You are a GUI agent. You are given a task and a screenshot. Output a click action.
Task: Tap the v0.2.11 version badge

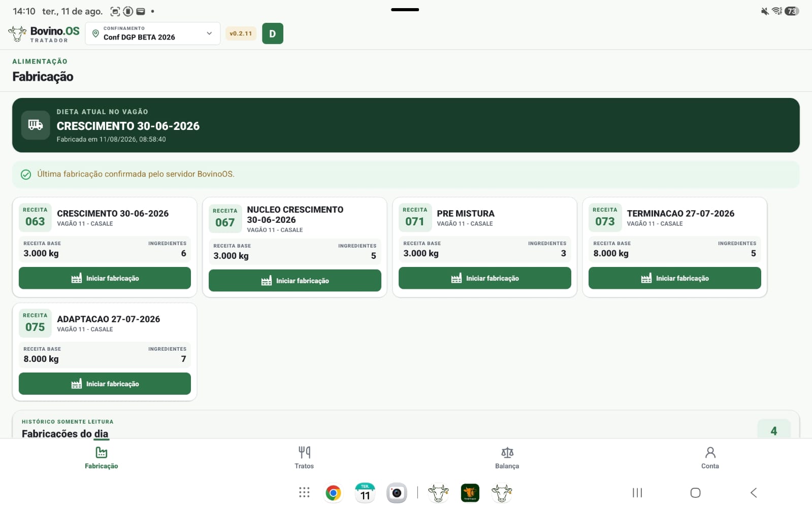click(241, 33)
